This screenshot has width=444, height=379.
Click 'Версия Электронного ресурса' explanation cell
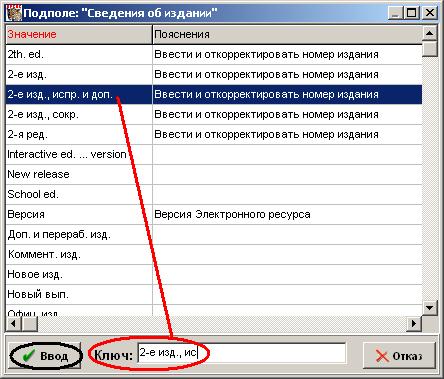pos(287,215)
